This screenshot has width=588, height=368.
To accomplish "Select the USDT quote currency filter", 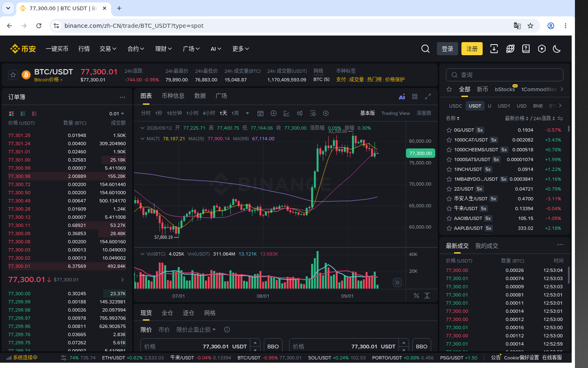I will (x=475, y=106).
